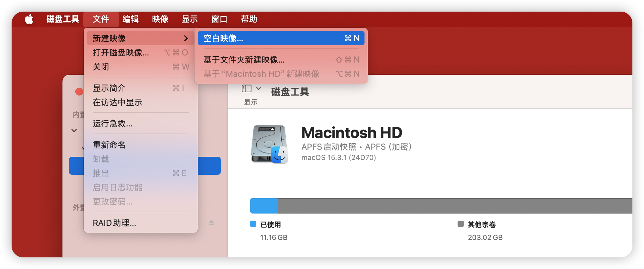The image size is (644, 269).
Task: Collapse the internal disk tree chevron
Action: [x=74, y=130]
